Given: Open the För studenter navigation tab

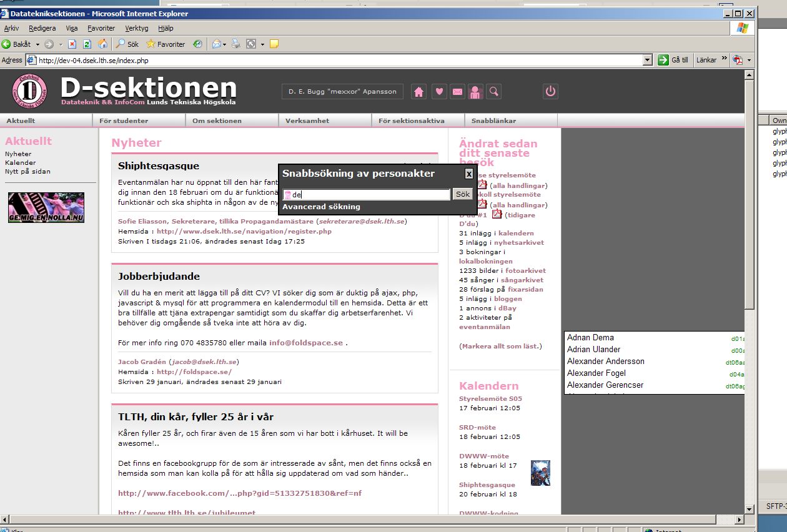Looking at the screenshot, I should (139, 121).
